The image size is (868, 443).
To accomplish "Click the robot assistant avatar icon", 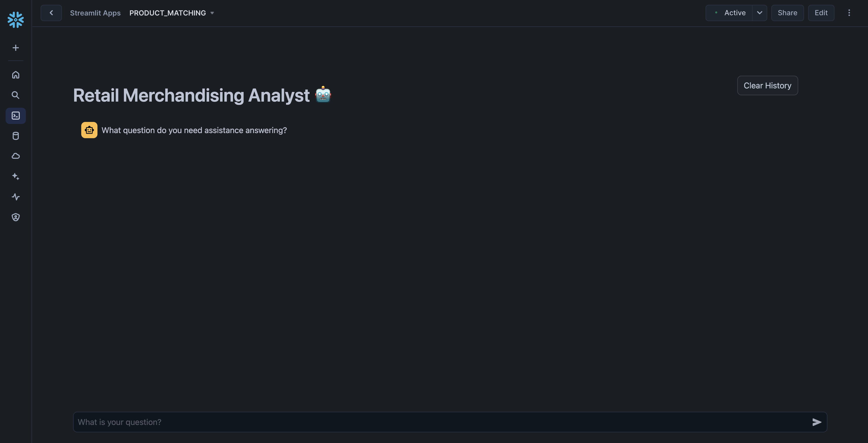I will 89,130.
